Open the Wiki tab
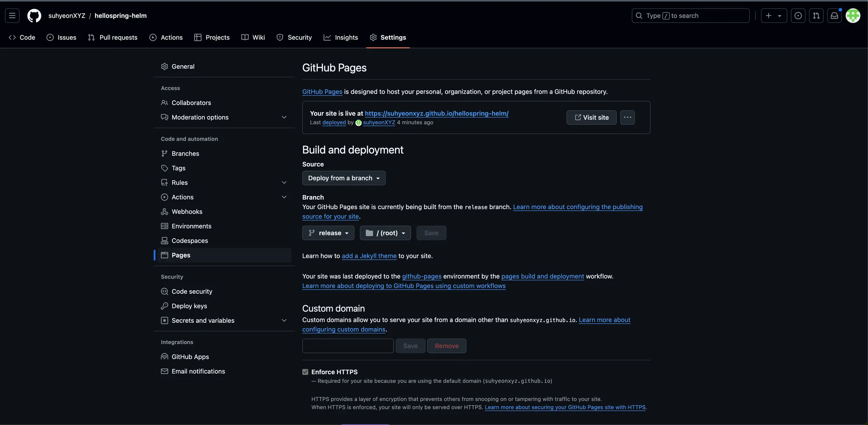Viewport: 868px width, 425px height. click(x=253, y=37)
